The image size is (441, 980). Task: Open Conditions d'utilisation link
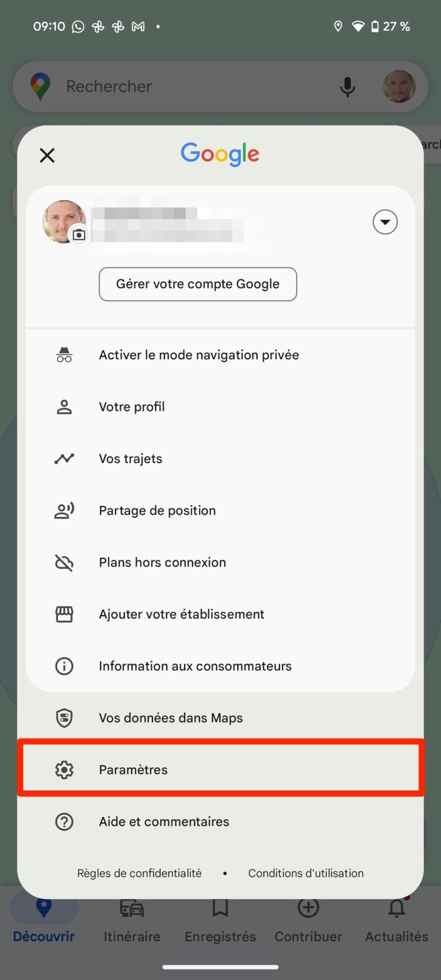306,873
